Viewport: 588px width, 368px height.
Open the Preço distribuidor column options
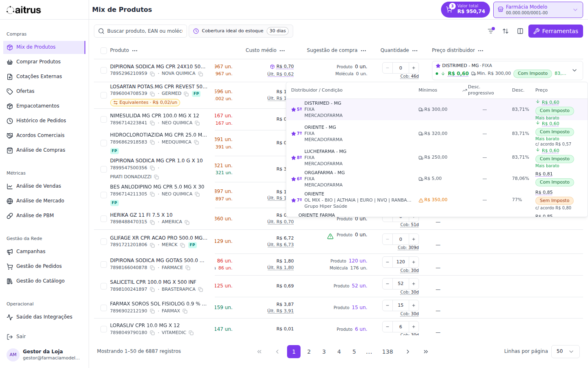481,51
